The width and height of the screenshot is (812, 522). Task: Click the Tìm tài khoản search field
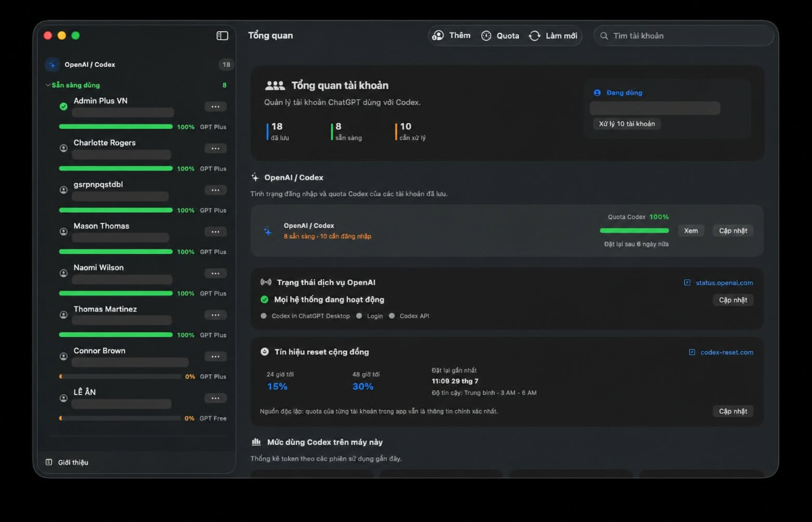(x=683, y=36)
